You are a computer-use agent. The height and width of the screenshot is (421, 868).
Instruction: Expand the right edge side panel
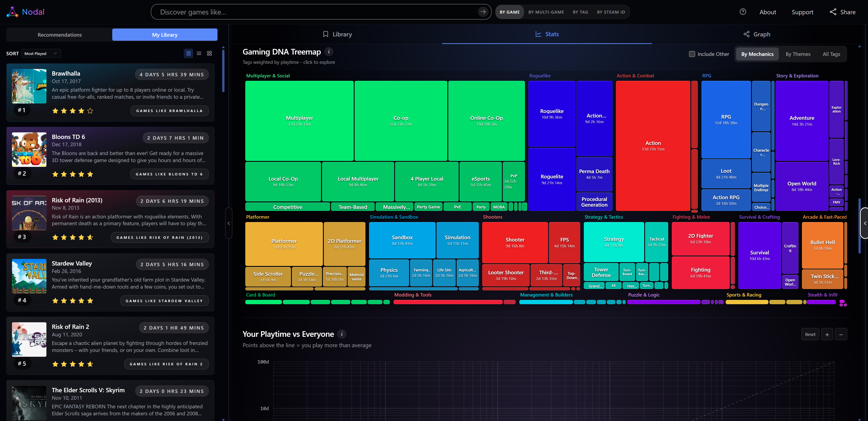(865, 223)
